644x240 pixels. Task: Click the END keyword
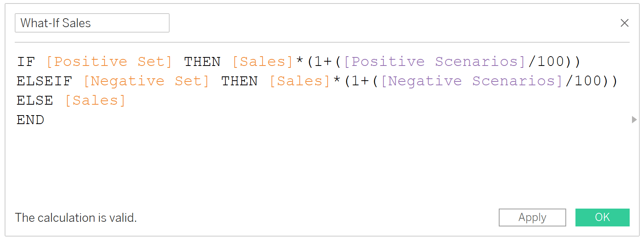coord(30,120)
